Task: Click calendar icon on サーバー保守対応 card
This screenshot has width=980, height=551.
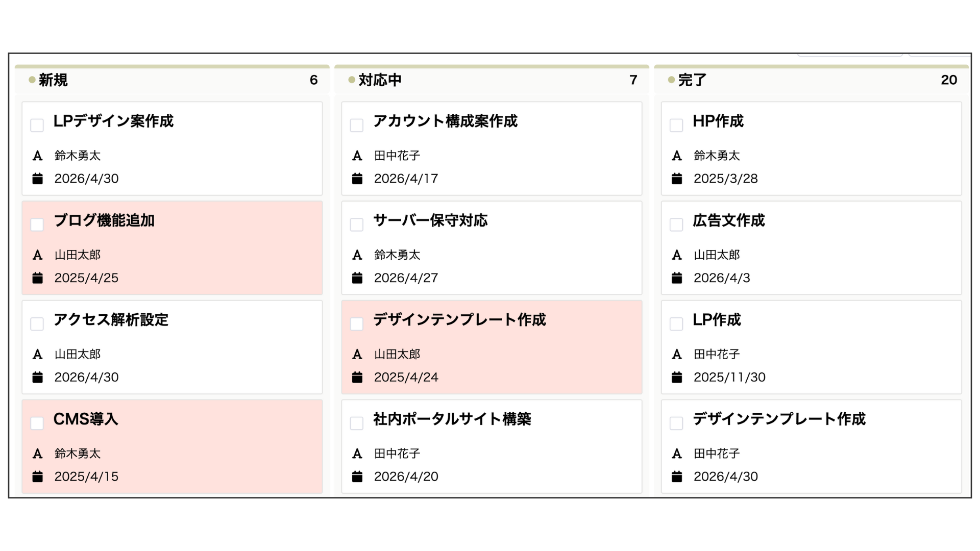Action: point(357,278)
